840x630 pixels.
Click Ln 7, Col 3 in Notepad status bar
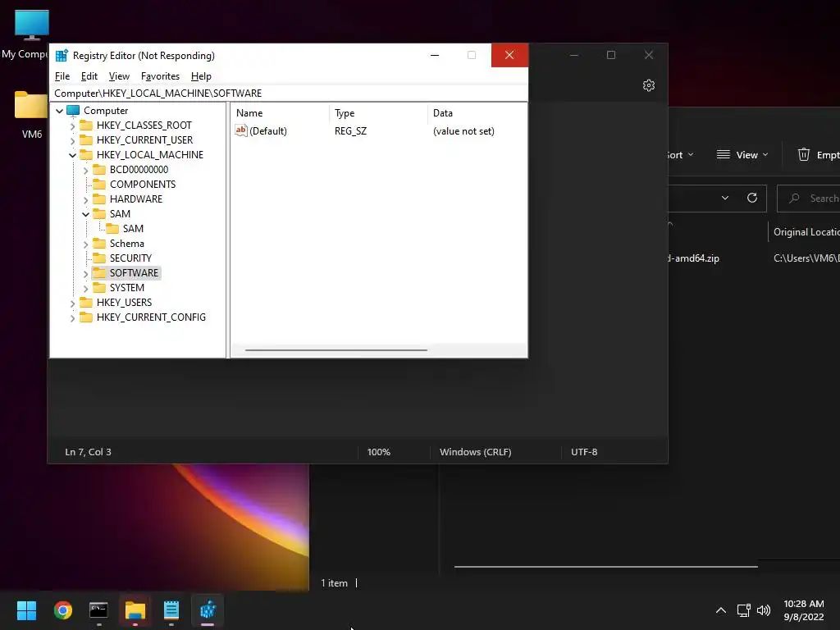(x=89, y=452)
